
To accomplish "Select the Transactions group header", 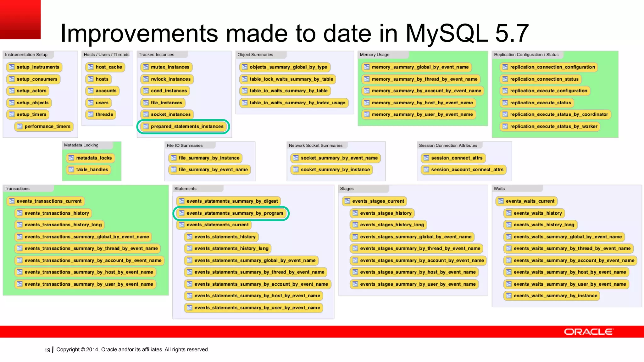I will coord(17,189).
